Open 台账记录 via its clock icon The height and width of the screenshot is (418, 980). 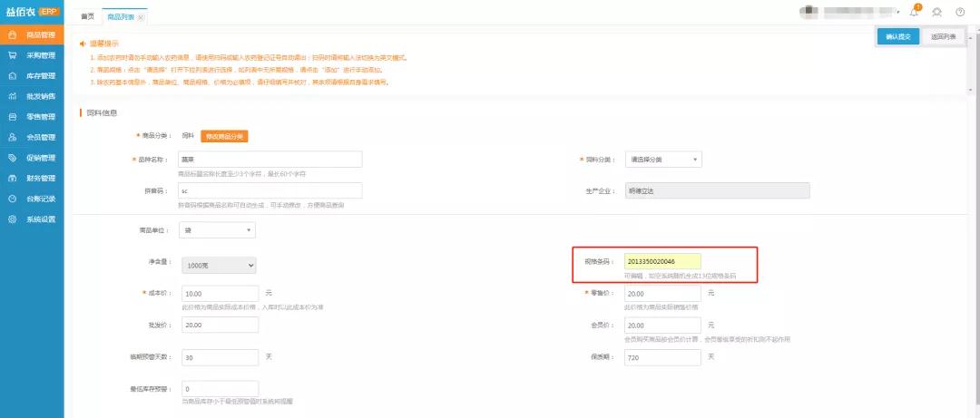12,199
